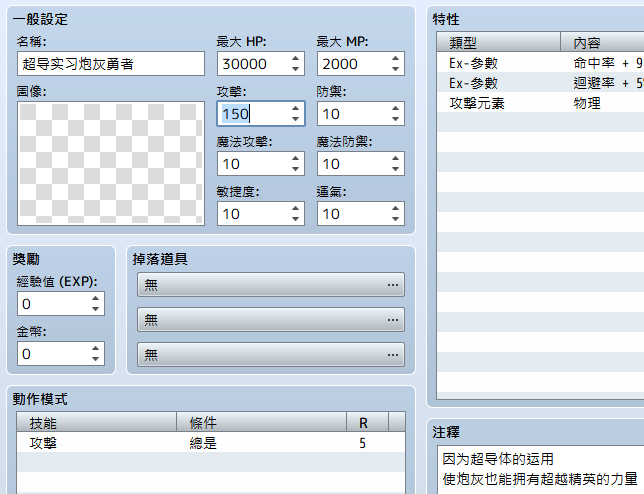Increase 金幣 with up arrow
This screenshot has height=494, width=644.
tap(95, 349)
